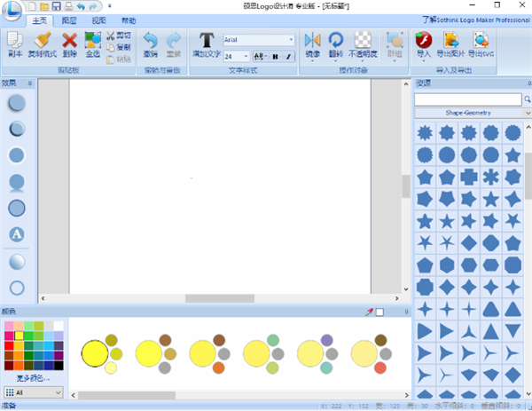Click the 更多颜色 more colors link

33,377
